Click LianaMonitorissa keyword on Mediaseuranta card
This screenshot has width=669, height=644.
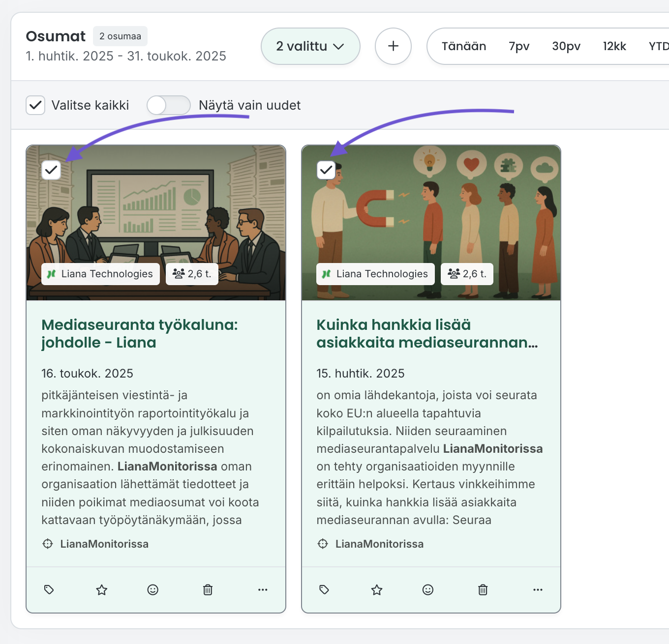104,544
